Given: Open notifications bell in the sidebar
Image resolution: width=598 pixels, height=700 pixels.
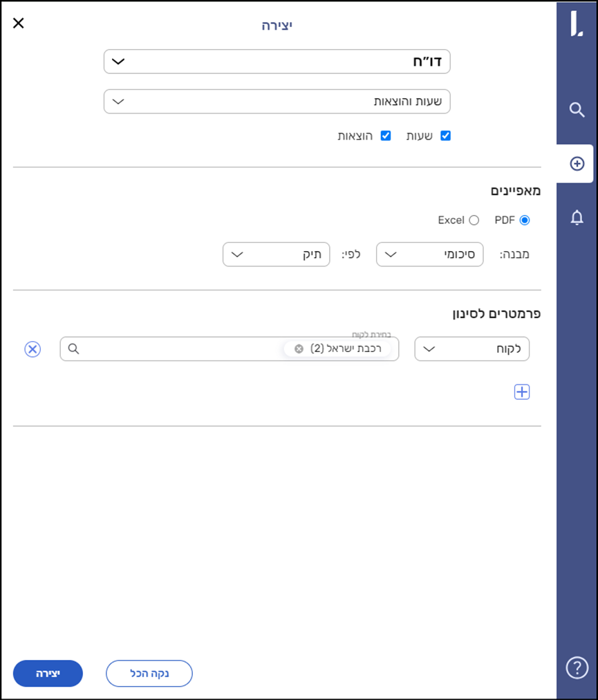Looking at the screenshot, I should 577,218.
